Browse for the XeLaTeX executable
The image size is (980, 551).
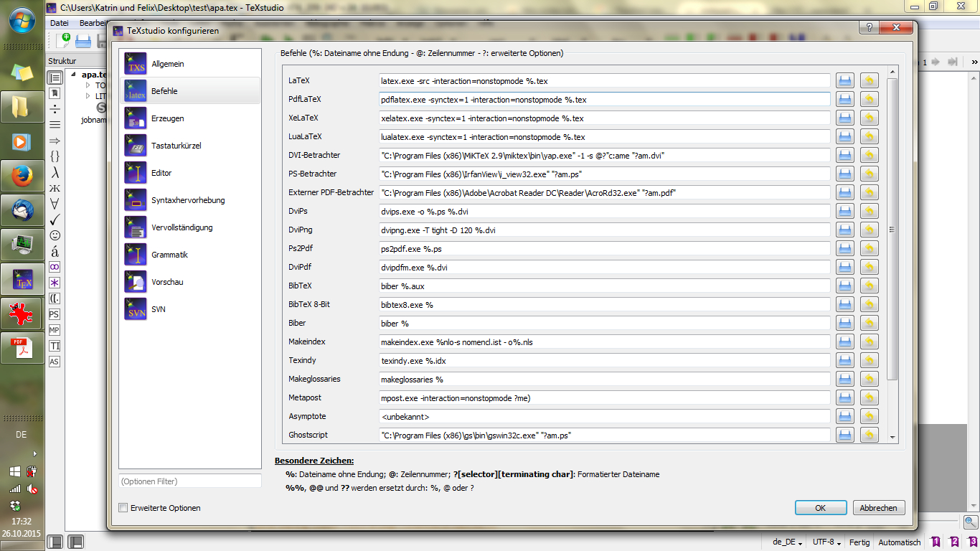[845, 118]
